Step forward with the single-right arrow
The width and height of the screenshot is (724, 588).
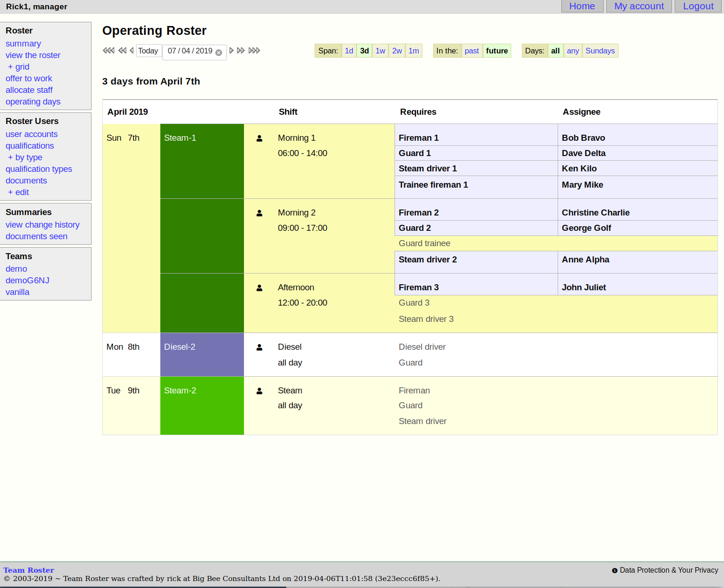point(231,51)
